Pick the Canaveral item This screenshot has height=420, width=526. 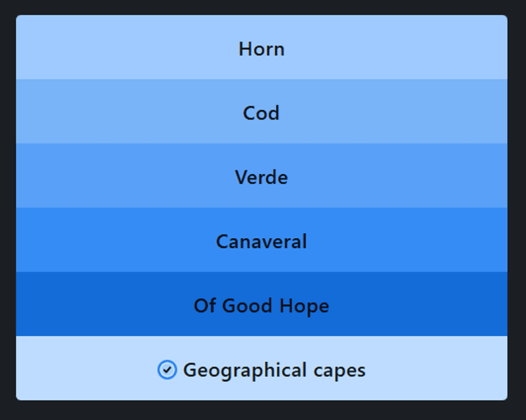(x=262, y=240)
